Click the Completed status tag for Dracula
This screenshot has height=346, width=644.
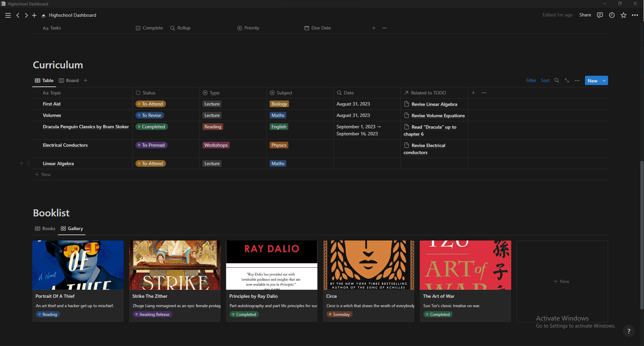[x=151, y=127]
